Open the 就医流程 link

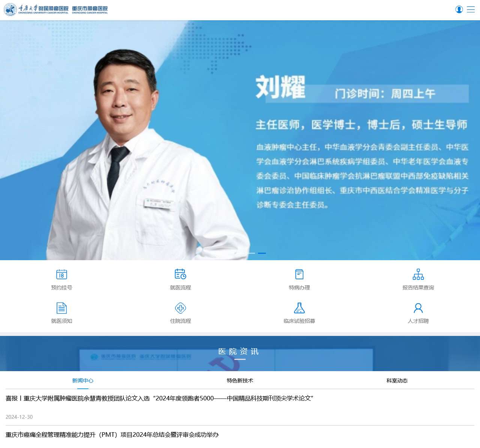click(180, 288)
